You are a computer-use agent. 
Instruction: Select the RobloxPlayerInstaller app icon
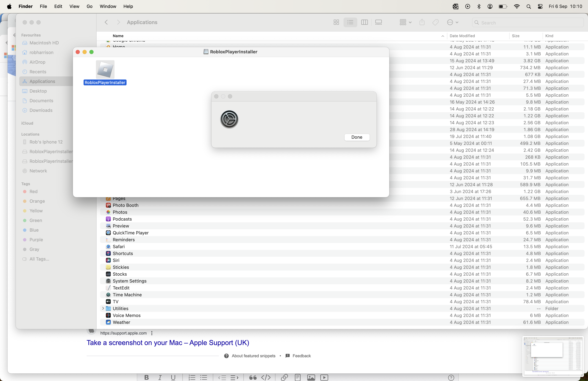105,70
